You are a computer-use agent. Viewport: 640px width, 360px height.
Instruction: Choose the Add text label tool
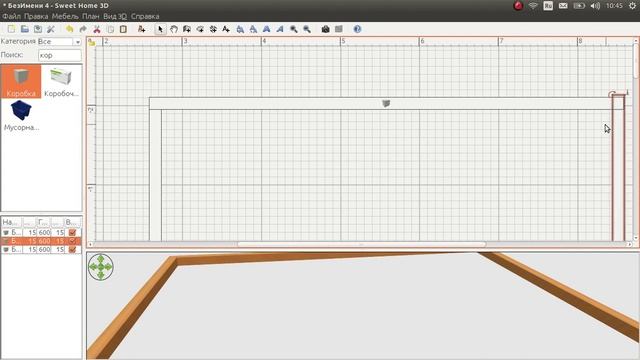[226, 29]
